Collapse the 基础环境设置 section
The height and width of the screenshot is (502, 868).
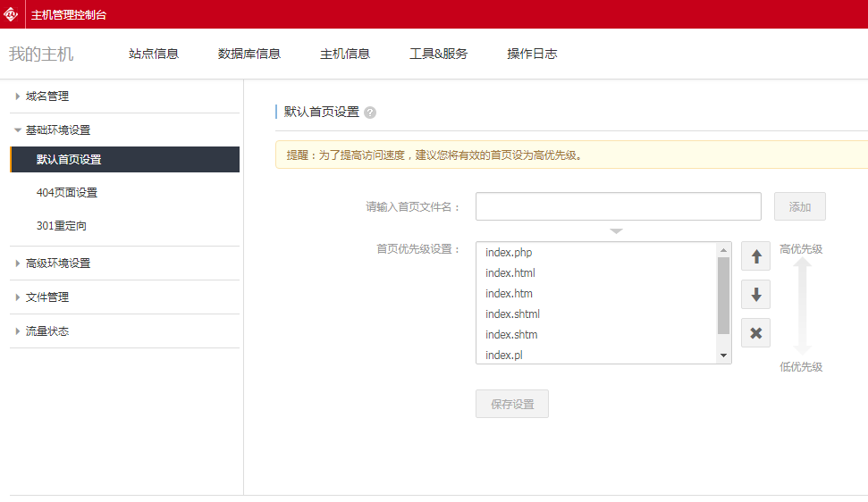(x=57, y=130)
